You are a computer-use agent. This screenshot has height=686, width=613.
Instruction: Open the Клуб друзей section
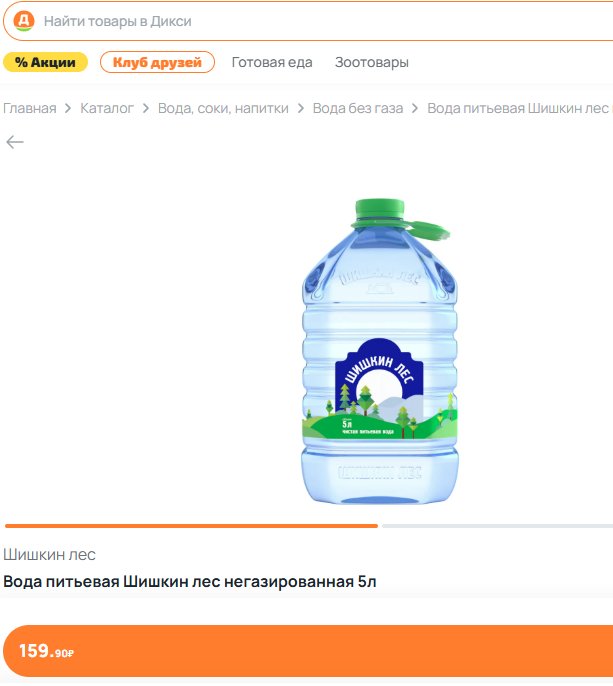pyautogui.click(x=158, y=62)
